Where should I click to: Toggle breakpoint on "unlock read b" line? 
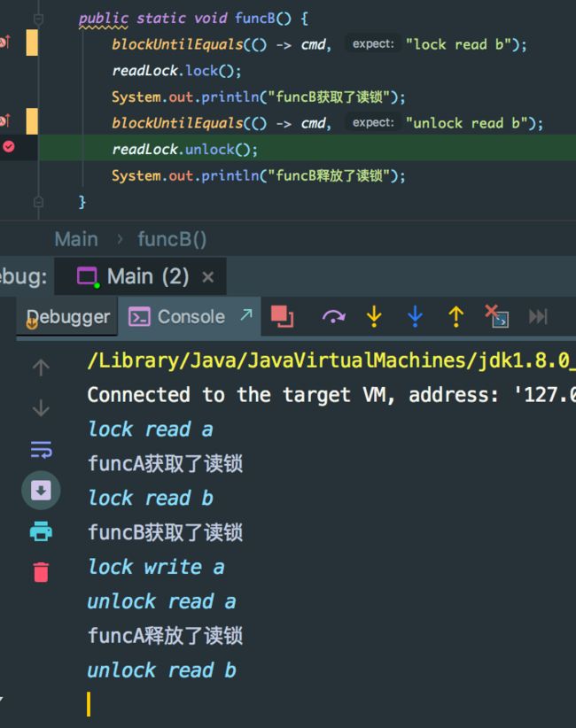pos(5,121)
